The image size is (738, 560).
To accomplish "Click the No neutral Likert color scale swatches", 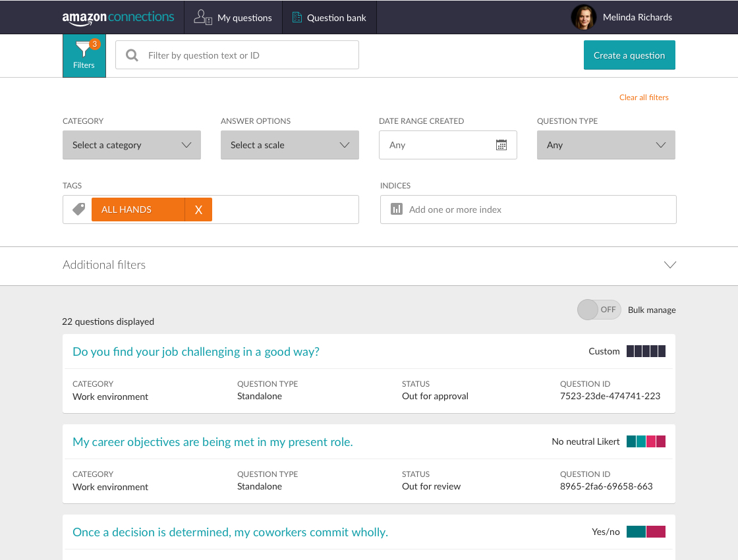I will click(646, 441).
